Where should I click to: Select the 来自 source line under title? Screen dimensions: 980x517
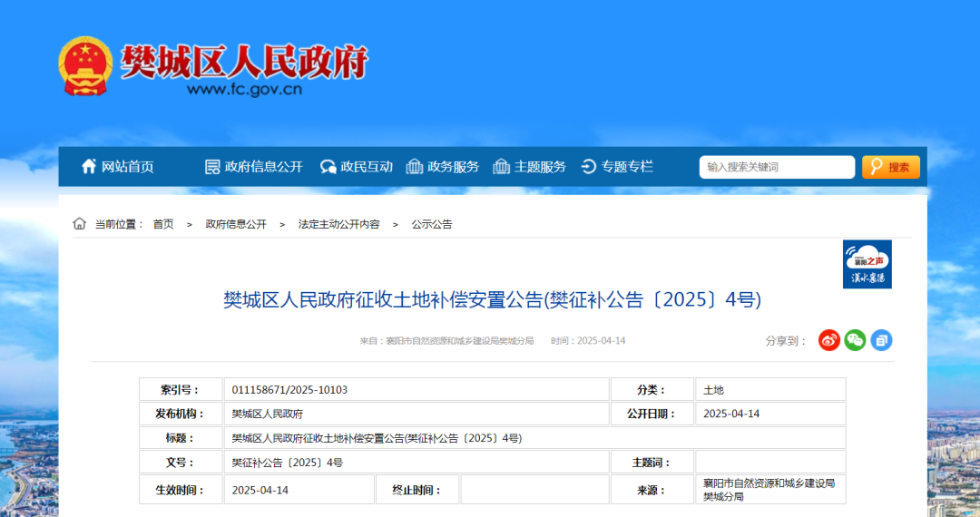[x=446, y=341]
